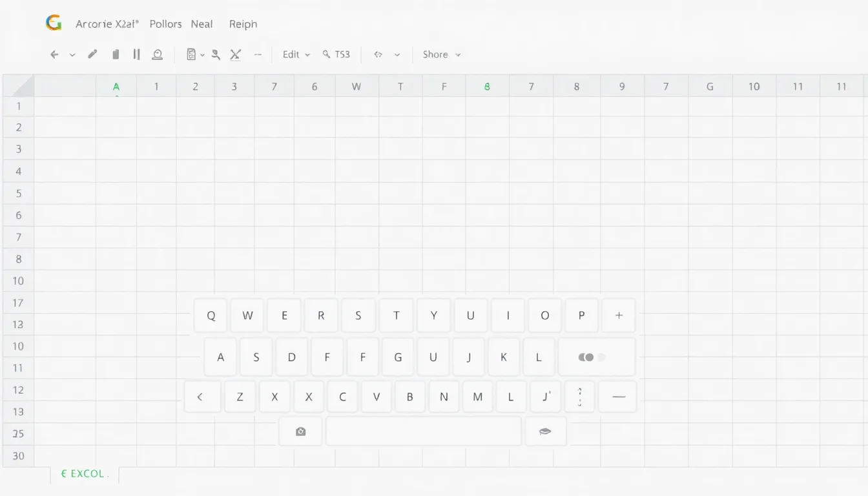This screenshot has width=868, height=496.
Task: Open the Shore dropdown
Action: coord(442,55)
